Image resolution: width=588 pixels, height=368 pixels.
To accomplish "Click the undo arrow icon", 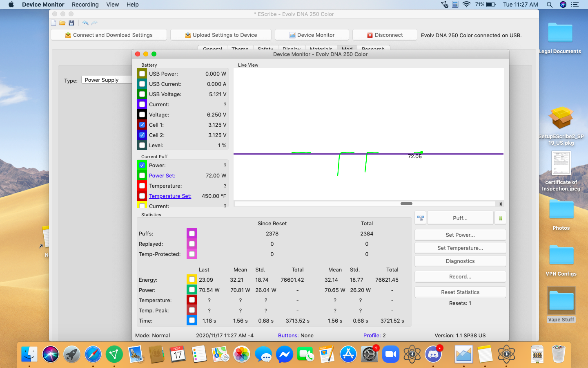I will point(85,23).
